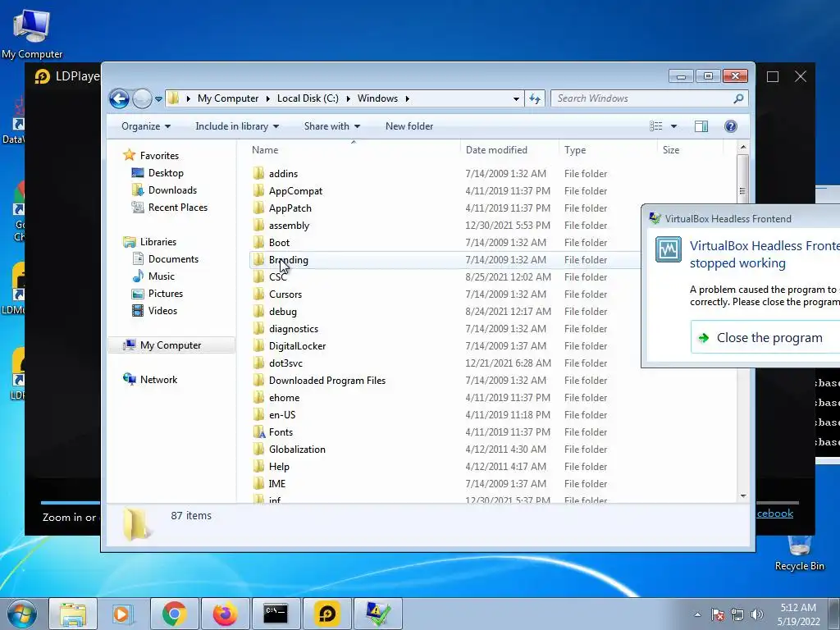This screenshot has height=630, width=840.
Task: Open the Include in library menu
Action: [237, 126]
